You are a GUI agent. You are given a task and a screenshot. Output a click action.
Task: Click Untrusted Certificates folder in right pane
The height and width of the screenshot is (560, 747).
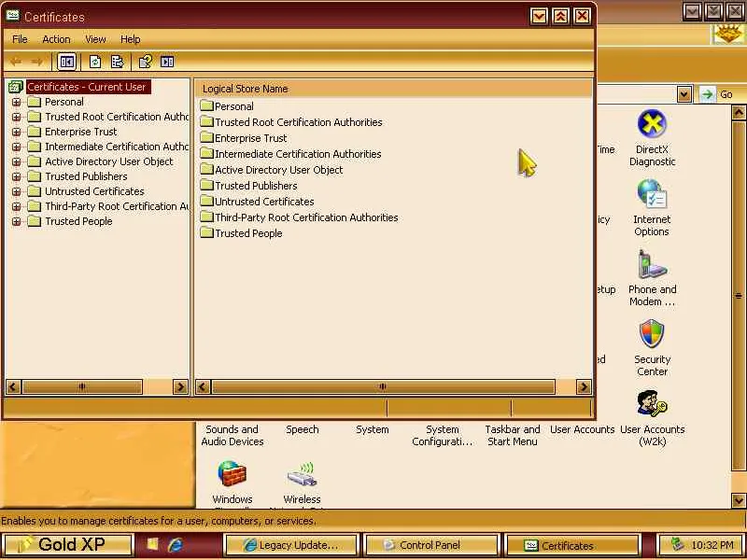(x=206, y=201)
